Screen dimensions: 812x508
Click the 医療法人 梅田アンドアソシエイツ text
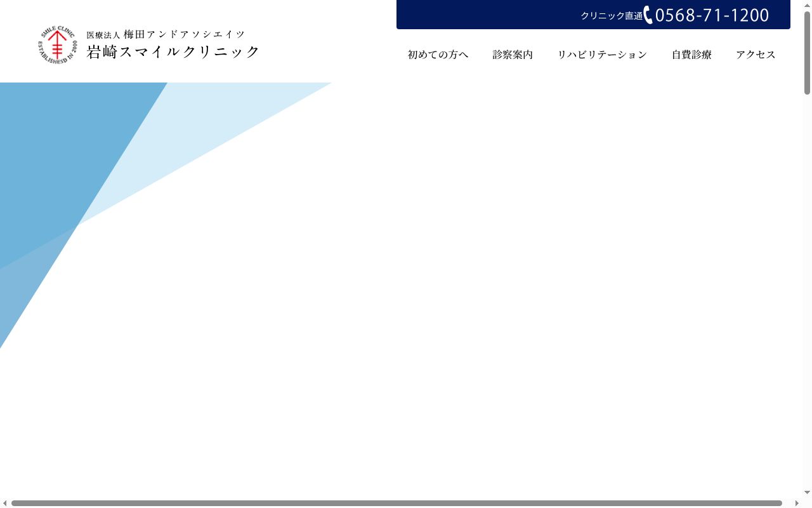[x=166, y=34]
